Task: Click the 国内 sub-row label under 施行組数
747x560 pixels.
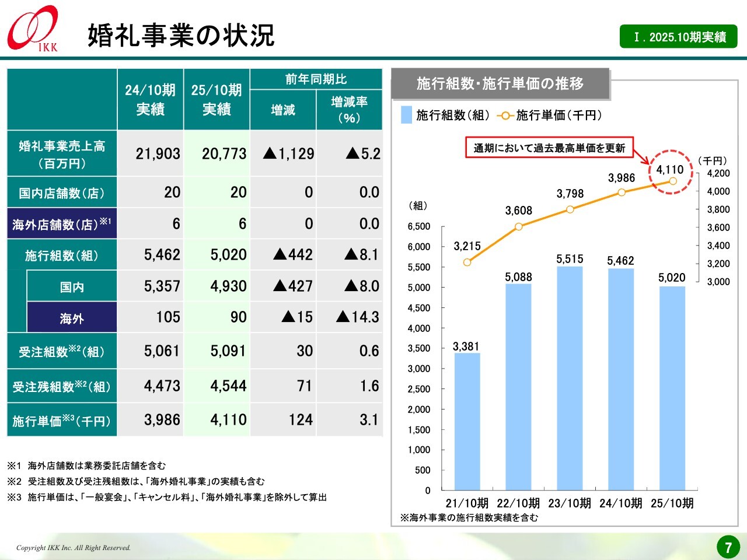Action: pos(72,287)
